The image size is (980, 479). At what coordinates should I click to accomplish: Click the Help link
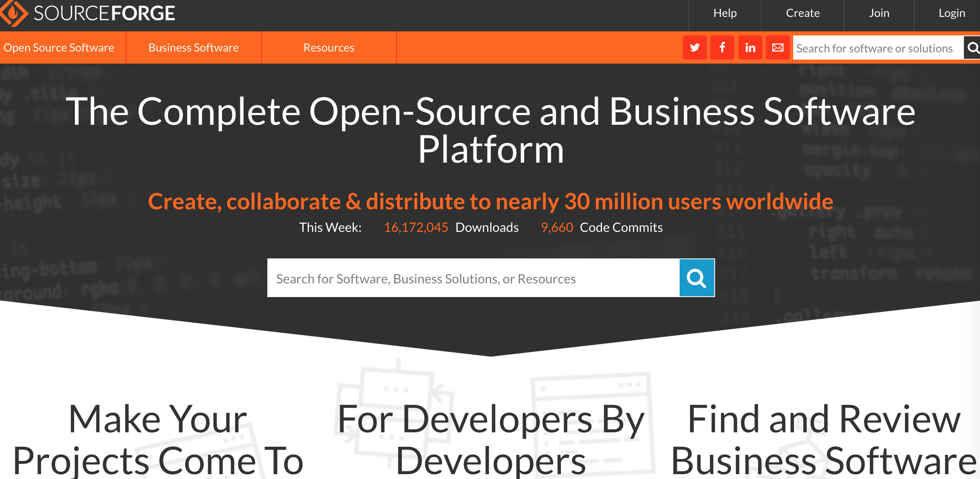(x=725, y=13)
